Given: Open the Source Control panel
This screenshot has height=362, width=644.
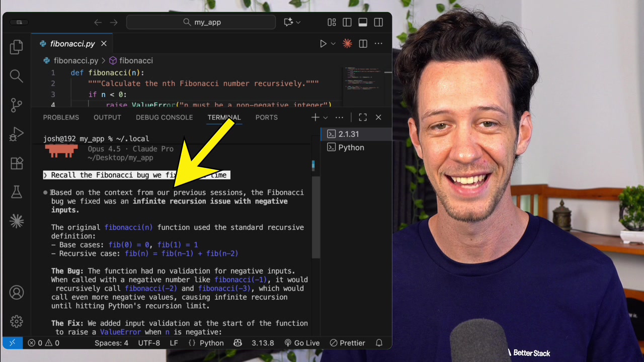Looking at the screenshot, I should (x=16, y=105).
